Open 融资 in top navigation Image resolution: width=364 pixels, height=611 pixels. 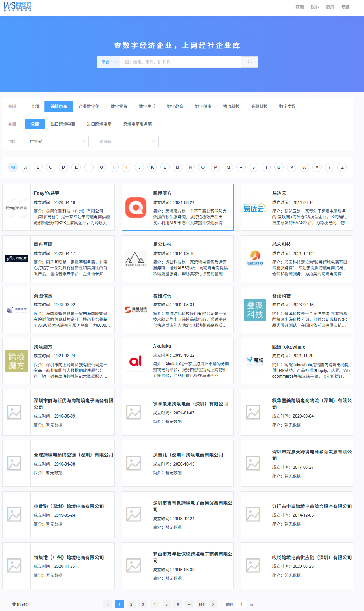click(330, 7)
